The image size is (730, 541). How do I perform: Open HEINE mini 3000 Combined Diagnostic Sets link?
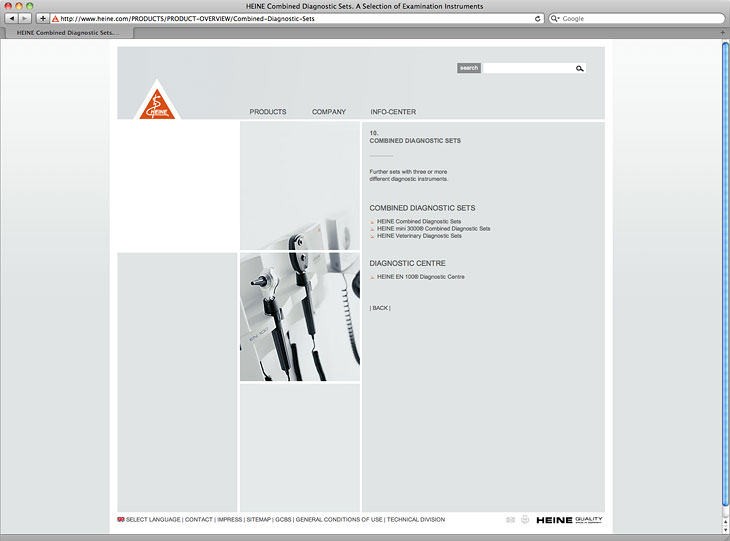[433, 229]
